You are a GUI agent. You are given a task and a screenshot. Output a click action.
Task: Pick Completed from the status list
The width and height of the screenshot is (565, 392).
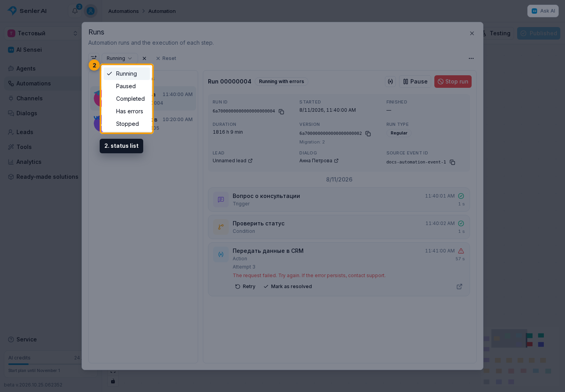click(127, 99)
